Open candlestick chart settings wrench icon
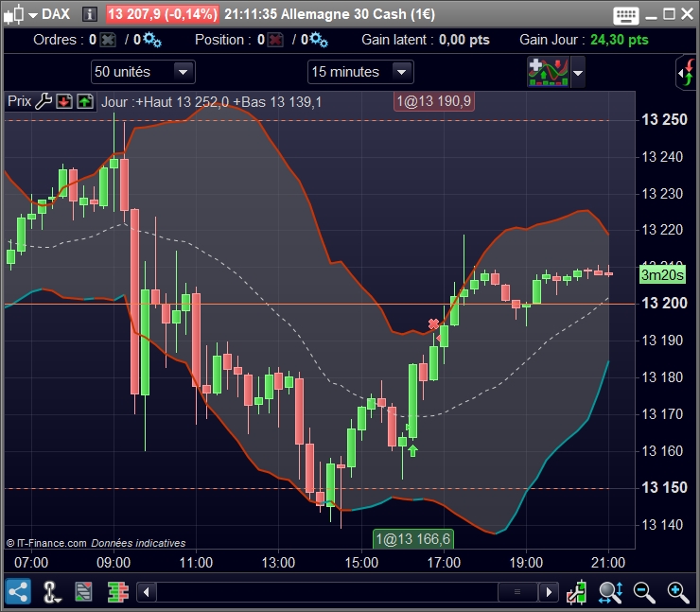 click(576, 592)
